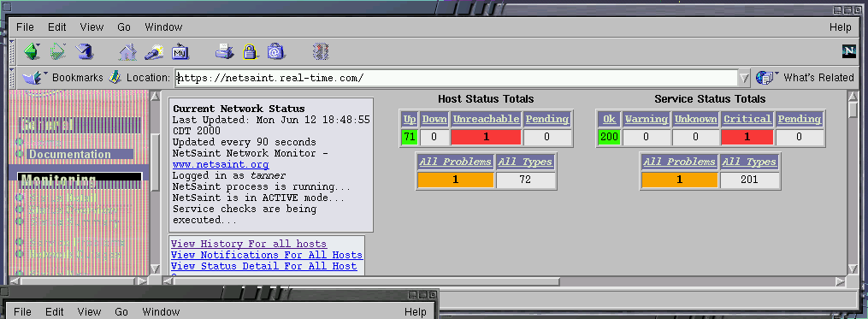868x319 pixels.
Task: Click the Service Warning header link
Action: click(646, 119)
